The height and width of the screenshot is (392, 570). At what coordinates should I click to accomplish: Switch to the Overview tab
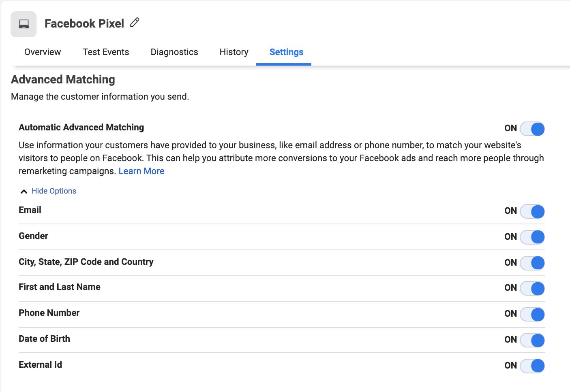43,52
